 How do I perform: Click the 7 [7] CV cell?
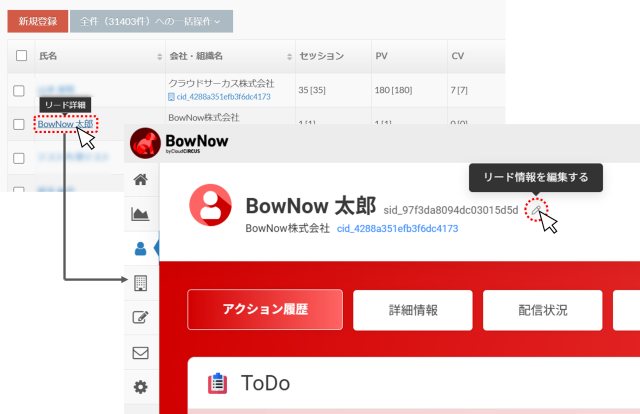[459, 90]
